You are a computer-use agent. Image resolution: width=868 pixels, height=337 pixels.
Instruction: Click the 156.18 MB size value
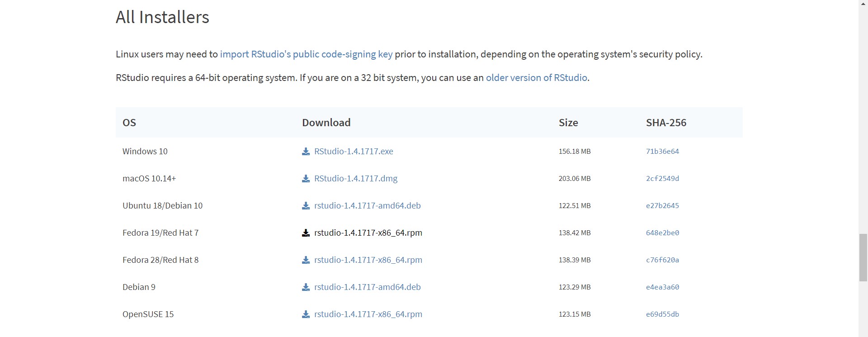pos(575,152)
